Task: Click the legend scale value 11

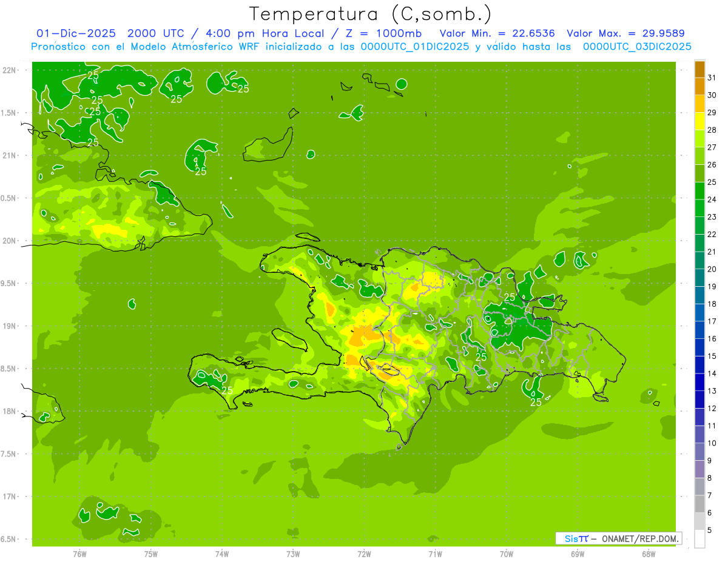Action: pos(712,426)
